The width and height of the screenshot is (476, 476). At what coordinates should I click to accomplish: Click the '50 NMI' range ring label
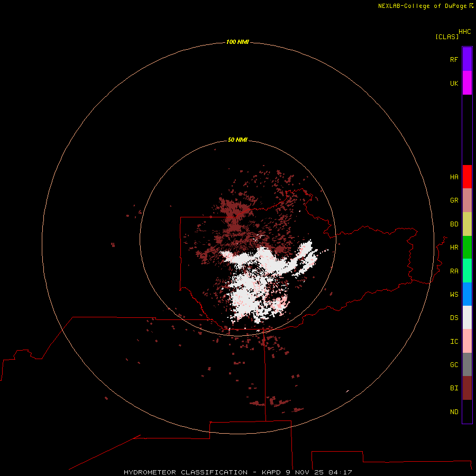(237, 140)
